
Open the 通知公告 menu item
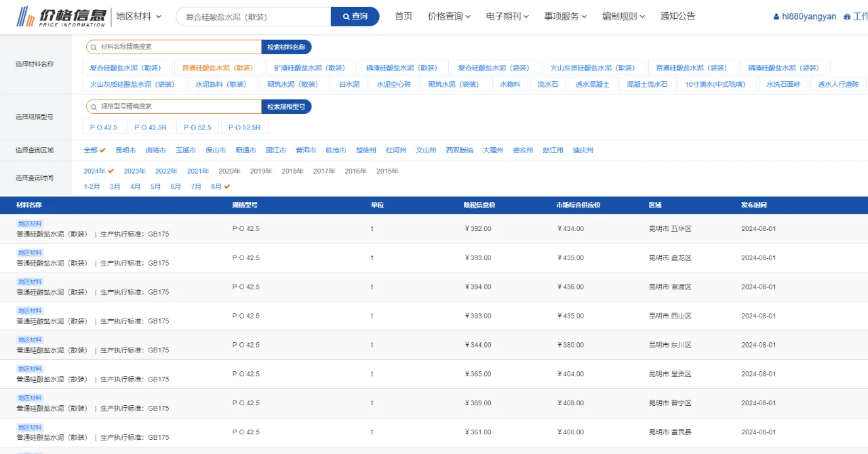(x=677, y=16)
